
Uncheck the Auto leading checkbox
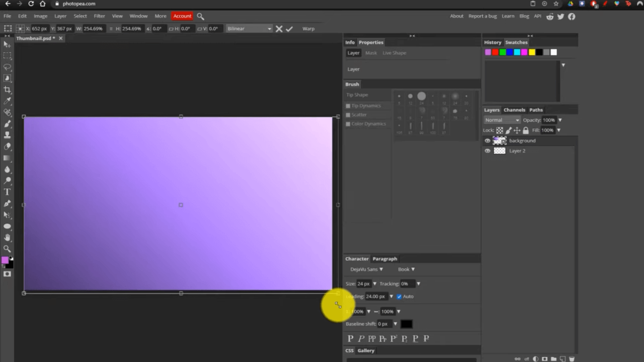pyautogui.click(x=399, y=297)
